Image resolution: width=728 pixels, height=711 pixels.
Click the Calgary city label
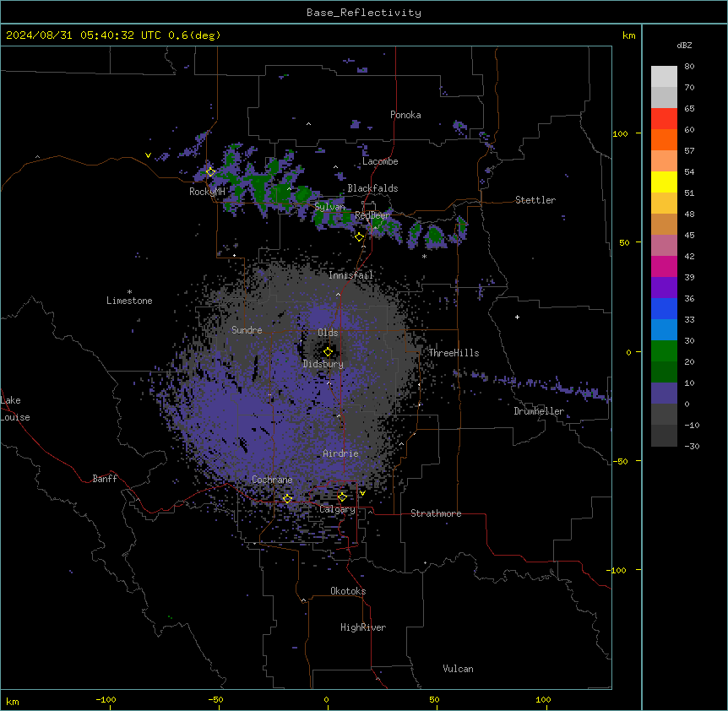(x=338, y=509)
